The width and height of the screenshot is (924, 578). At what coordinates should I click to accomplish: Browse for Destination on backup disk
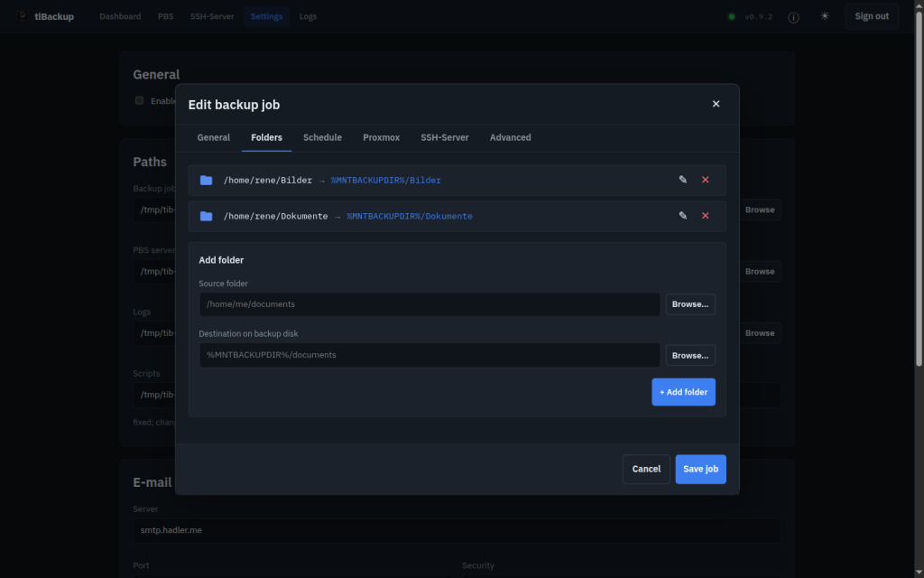coord(690,356)
